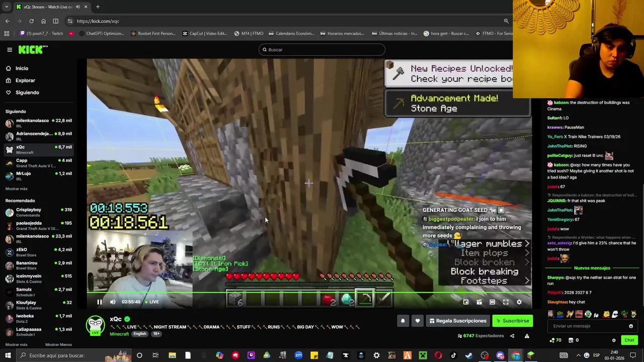
Task: Pause the live stream
Action: 99,302
